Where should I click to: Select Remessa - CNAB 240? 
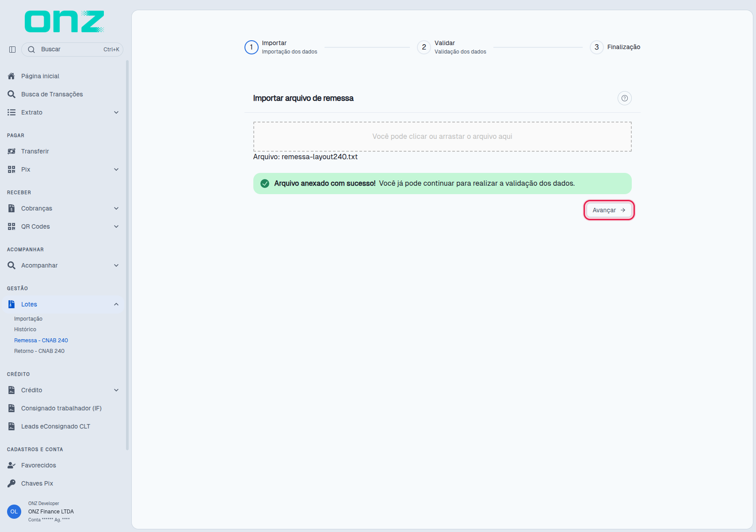[x=41, y=341]
